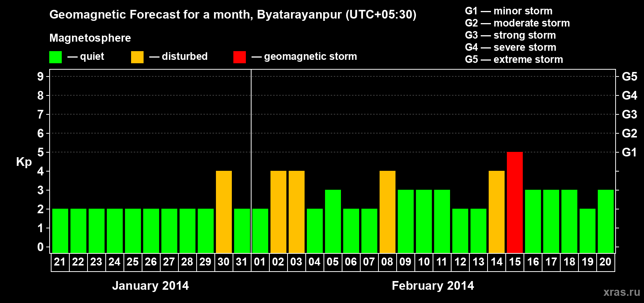The height and width of the screenshot is (303, 644).
Task: Click the 'G3 — strong storm' legend text
Action: [511, 35]
